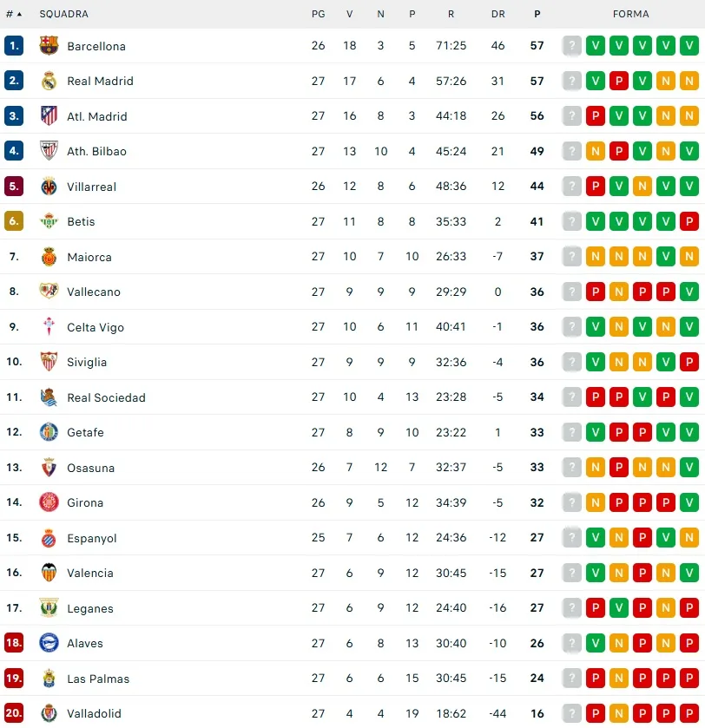Click the Real Madrid club crest
The image size is (705, 728).
(49, 82)
